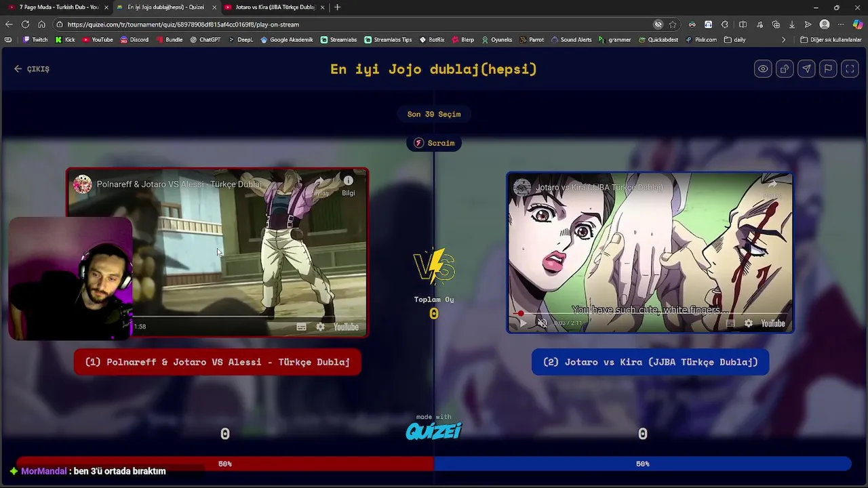Image resolution: width=868 pixels, height=488 pixels.
Task: Click the paper plane share icon
Action: (x=806, y=68)
